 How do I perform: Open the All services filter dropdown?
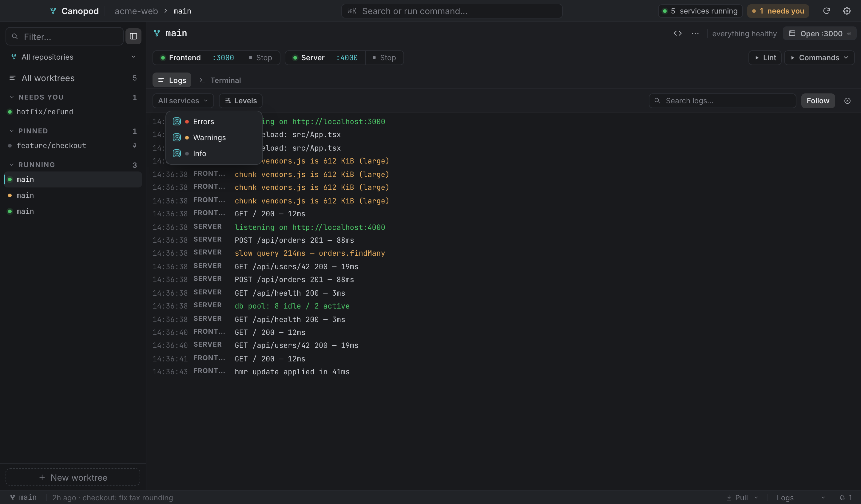click(183, 101)
